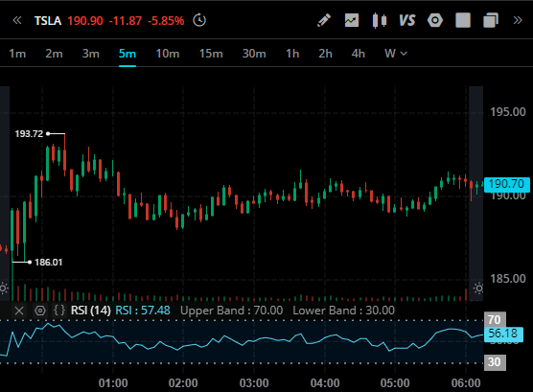Click the RSI (14) indicator label

click(91, 311)
